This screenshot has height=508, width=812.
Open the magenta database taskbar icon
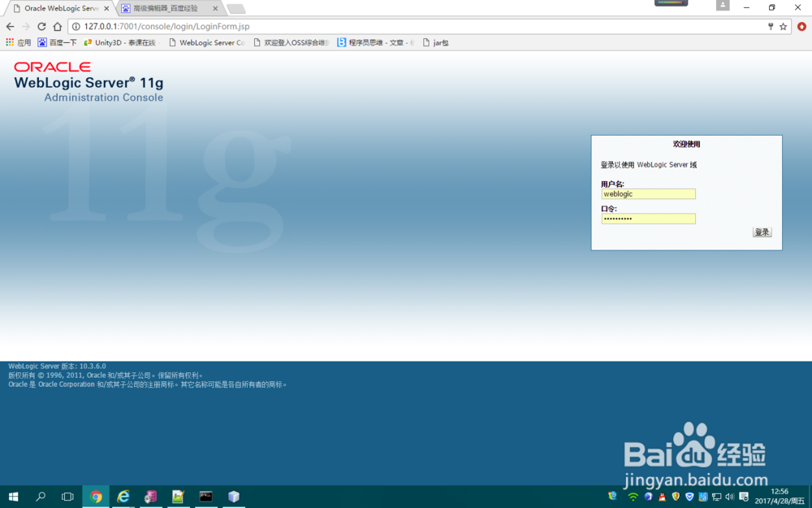pos(151,497)
